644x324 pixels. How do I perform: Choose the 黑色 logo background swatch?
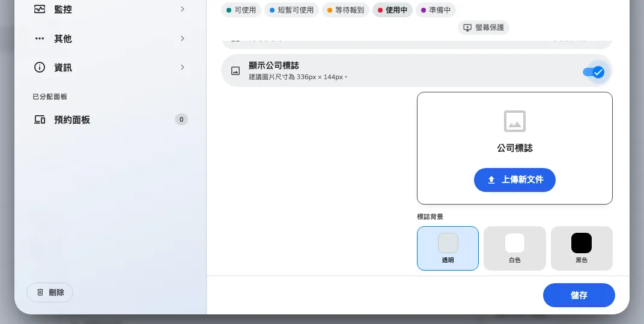point(582,248)
